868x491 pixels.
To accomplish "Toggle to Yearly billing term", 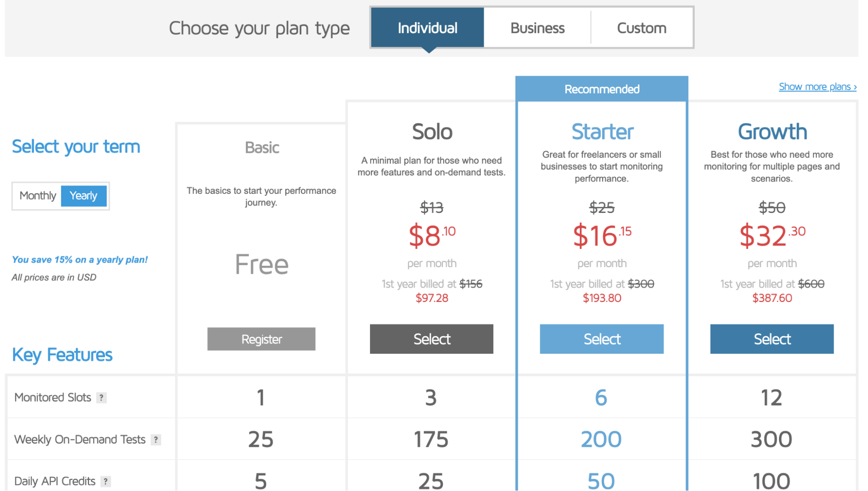I will pos(83,195).
